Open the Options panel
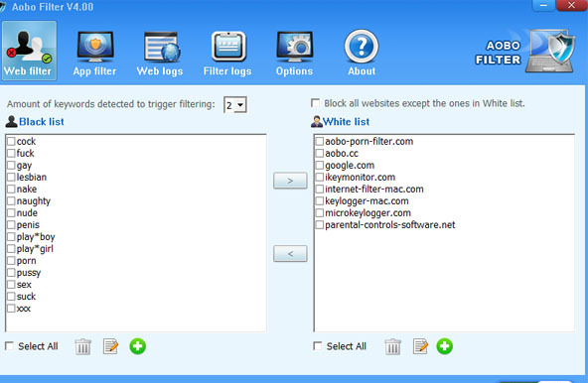The image size is (588, 383). point(294,54)
